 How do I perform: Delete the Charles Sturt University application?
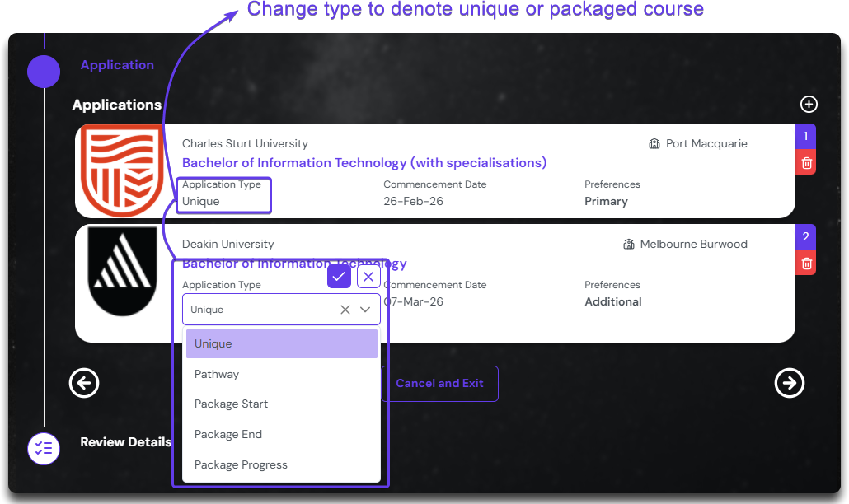coord(806,163)
